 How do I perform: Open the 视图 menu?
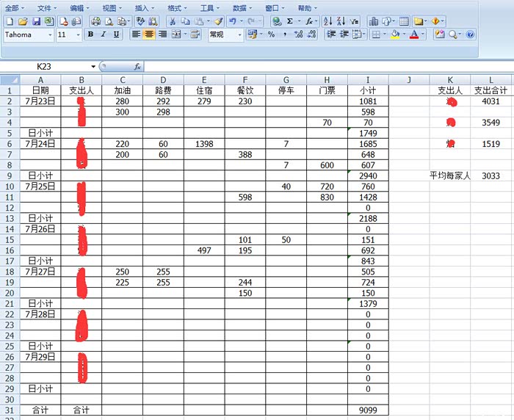[x=112, y=8]
